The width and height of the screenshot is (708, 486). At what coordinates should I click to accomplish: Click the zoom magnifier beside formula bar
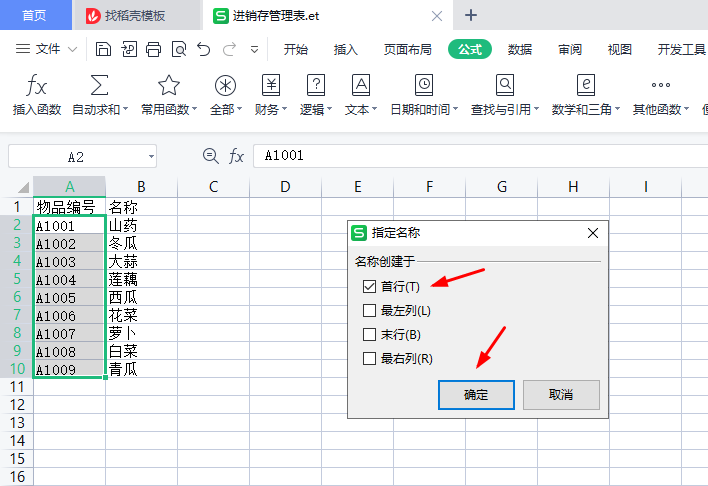(x=210, y=156)
